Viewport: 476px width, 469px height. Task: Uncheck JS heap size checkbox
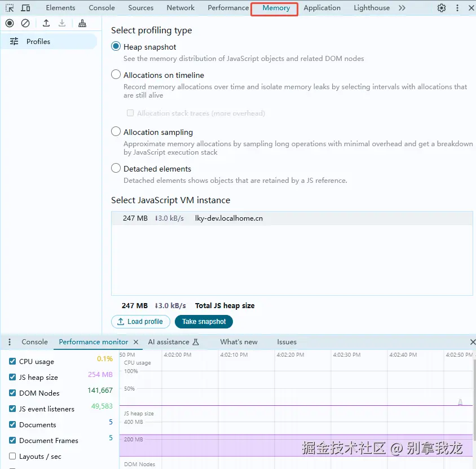[x=12, y=377]
